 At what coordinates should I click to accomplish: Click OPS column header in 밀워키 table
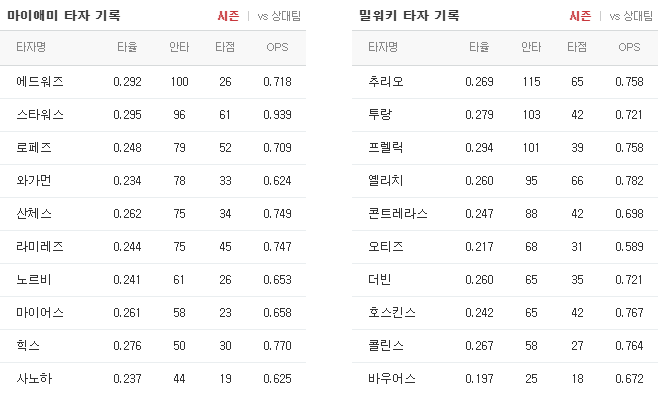pyautogui.click(x=629, y=47)
